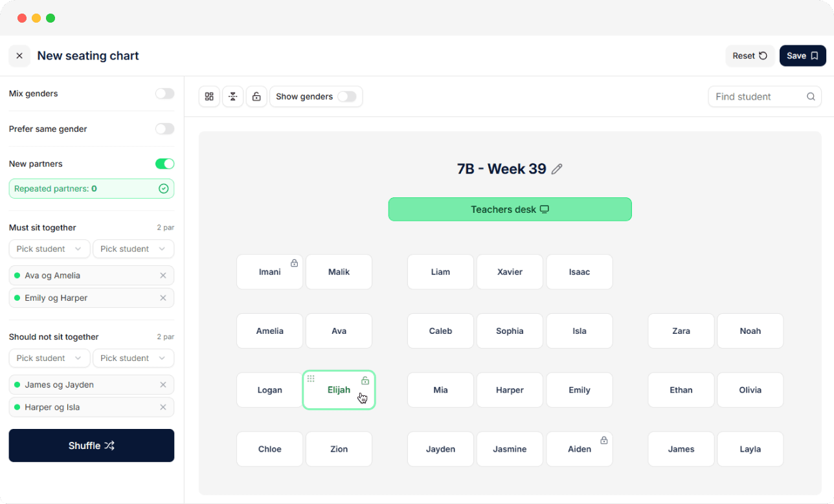Screen dimensions: 834x504
Task: Open second Pick student dropdown under Must sit together
Action: tap(133, 249)
